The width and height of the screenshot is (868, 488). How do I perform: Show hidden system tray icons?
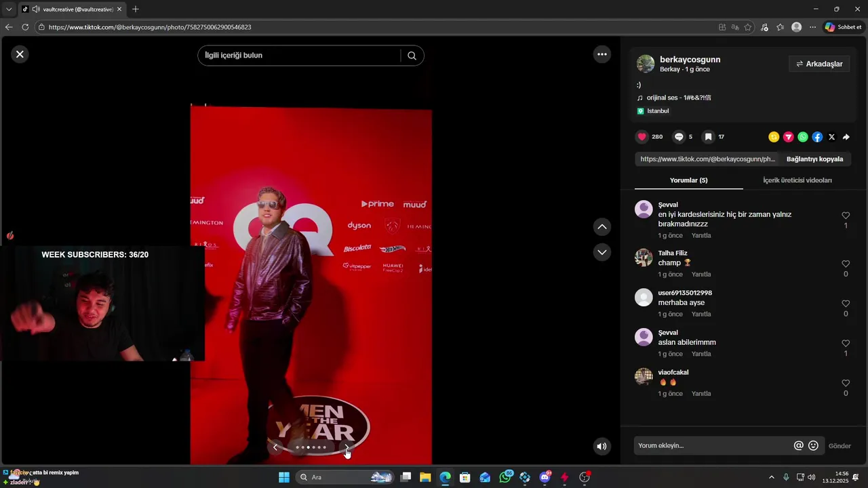coord(771,477)
